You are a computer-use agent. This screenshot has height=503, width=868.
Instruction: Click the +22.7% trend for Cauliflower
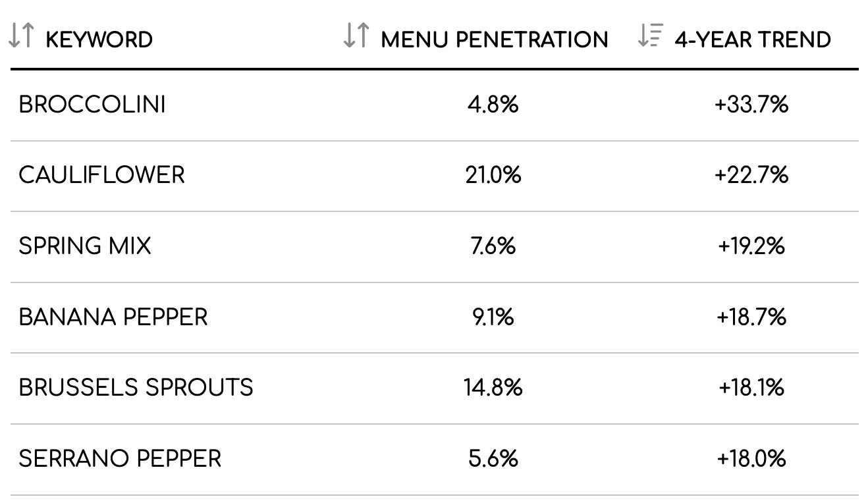751,175
